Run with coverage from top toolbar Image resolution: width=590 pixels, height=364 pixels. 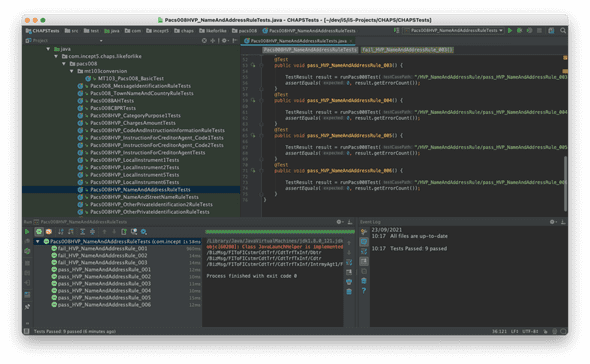click(x=529, y=30)
